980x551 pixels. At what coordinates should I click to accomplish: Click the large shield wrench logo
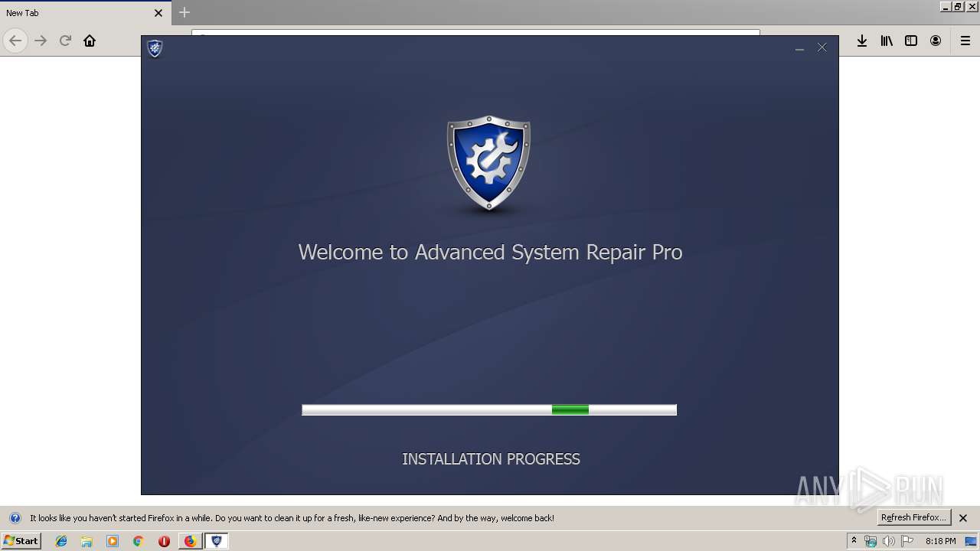coord(488,164)
